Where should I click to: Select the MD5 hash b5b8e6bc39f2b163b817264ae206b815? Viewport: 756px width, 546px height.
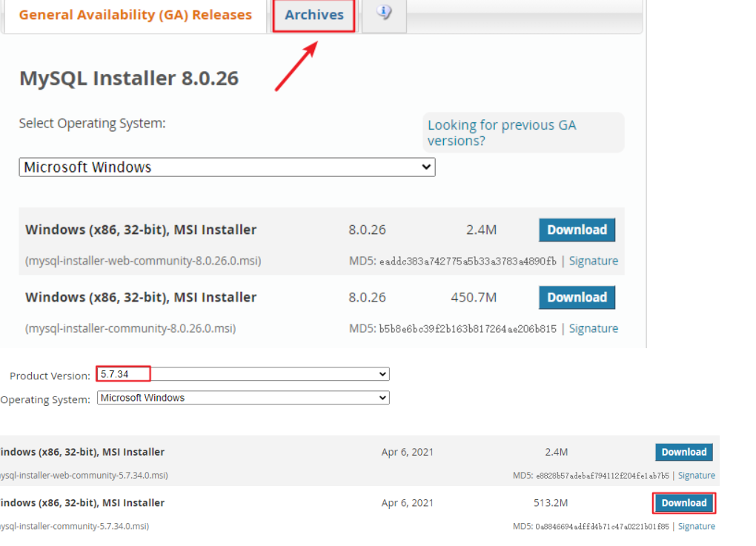(468, 329)
